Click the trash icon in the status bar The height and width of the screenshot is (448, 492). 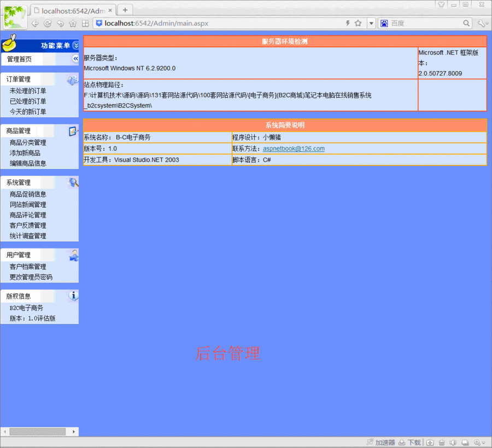[441, 442]
